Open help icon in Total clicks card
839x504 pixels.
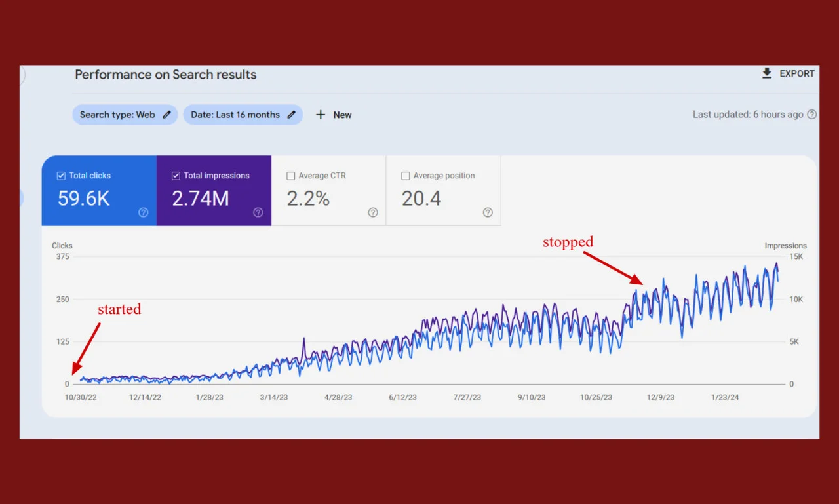pos(143,212)
